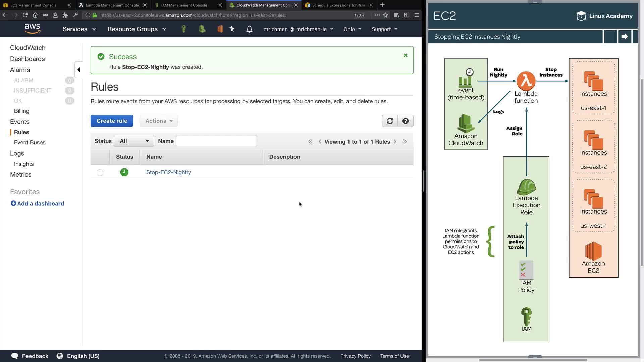Reload the page in browser toolbar
Screen dimensions: 644x362
25,15
